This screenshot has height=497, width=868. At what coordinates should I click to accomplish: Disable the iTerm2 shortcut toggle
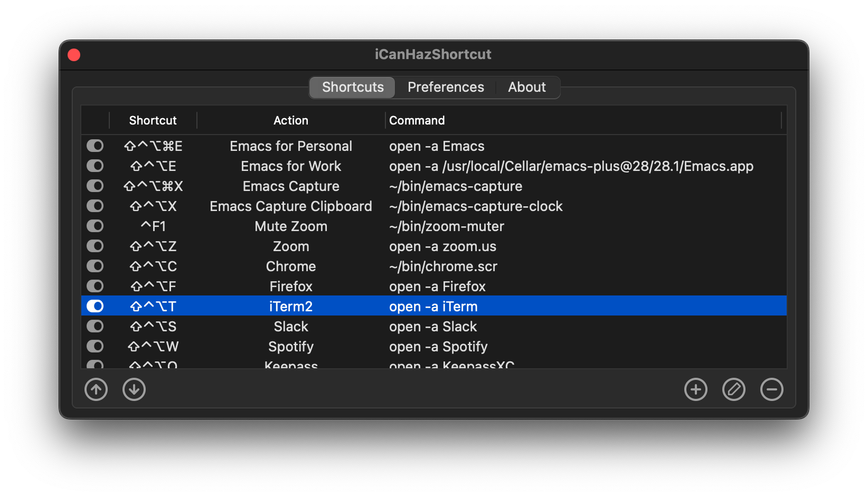(x=95, y=306)
